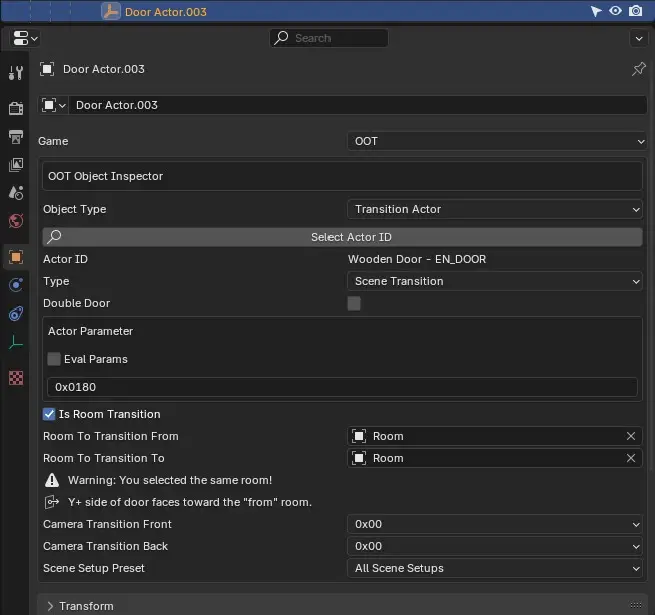Open the Type dropdown showing Scene Transition
Screen dimensions: 655x615
click(495, 281)
